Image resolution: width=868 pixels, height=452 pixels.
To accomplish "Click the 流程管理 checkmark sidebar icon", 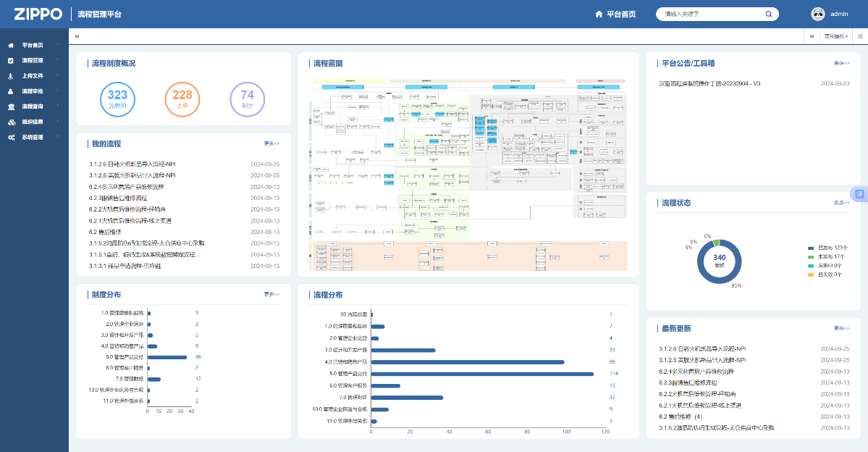I will [x=11, y=61].
